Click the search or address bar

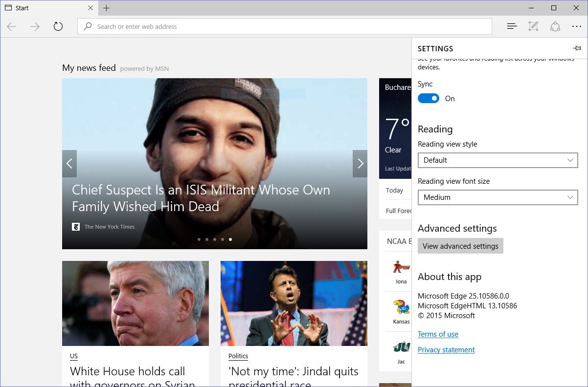pyautogui.click(x=285, y=26)
